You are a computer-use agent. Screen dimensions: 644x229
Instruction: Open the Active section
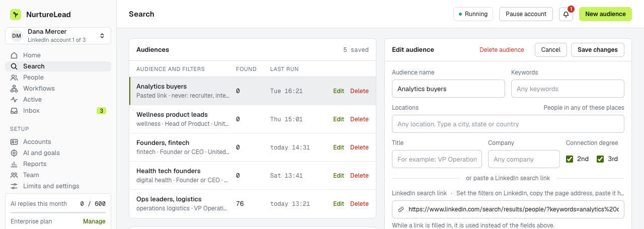(x=58, y=100)
